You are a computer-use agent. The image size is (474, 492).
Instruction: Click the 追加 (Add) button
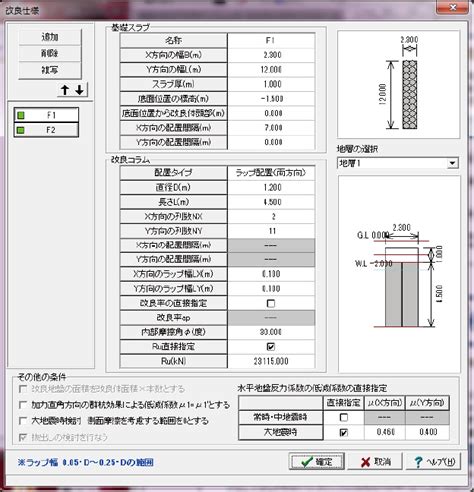coord(50,37)
